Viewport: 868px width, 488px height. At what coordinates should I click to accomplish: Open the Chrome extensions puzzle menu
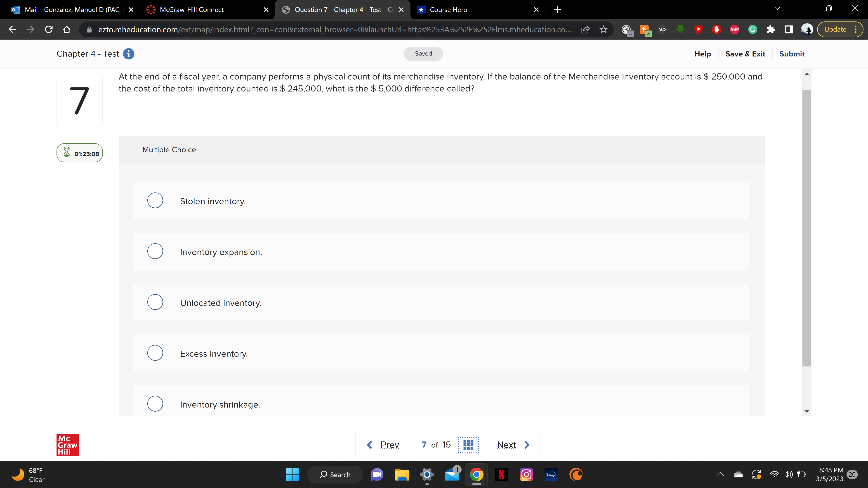coord(771,29)
